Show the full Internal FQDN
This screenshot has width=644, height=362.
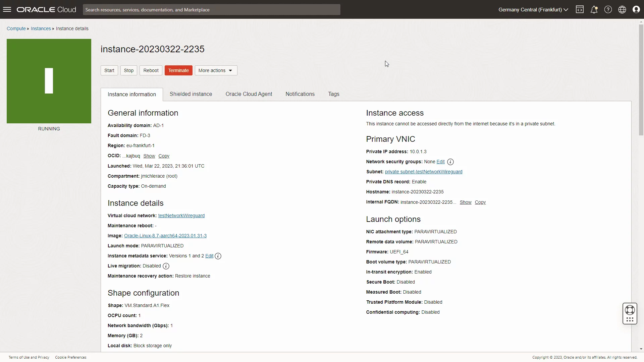point(466,202)
